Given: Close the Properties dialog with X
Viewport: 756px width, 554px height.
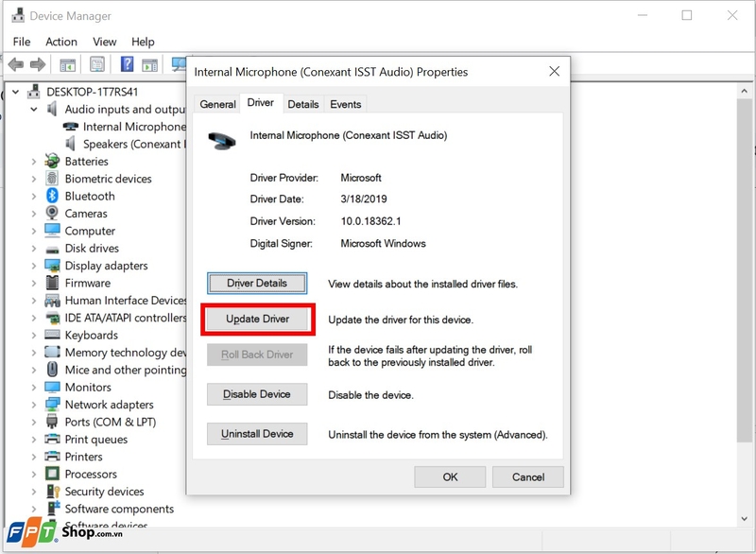Looking at the screenshot, I should pyautogui.click(x=555, y=71).
